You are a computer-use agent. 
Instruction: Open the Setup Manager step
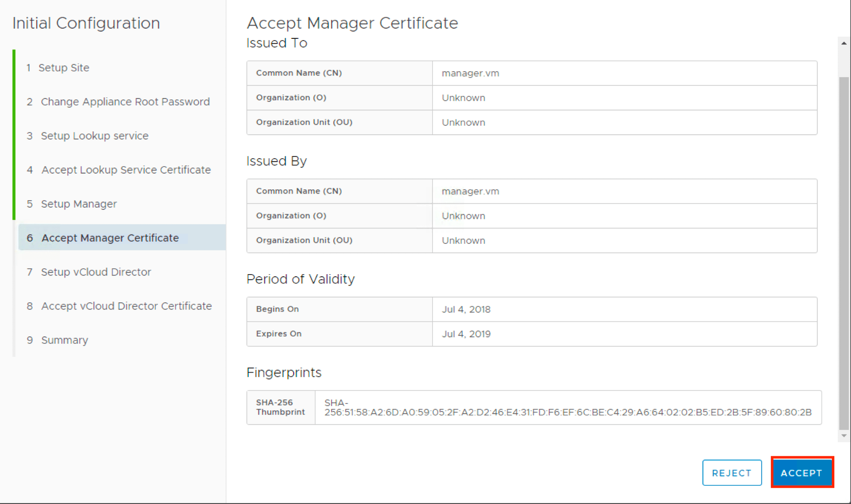(x=79, y=204)
